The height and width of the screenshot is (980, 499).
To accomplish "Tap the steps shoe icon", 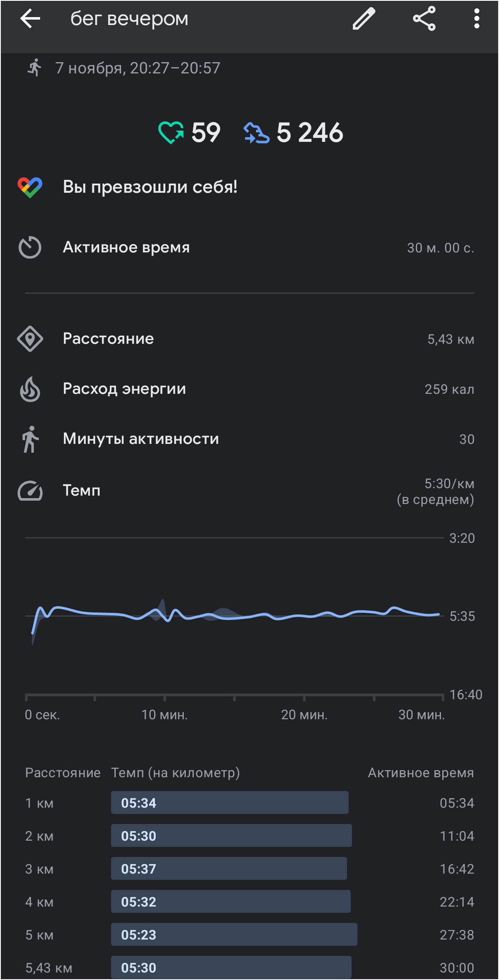I will point(256,133).
